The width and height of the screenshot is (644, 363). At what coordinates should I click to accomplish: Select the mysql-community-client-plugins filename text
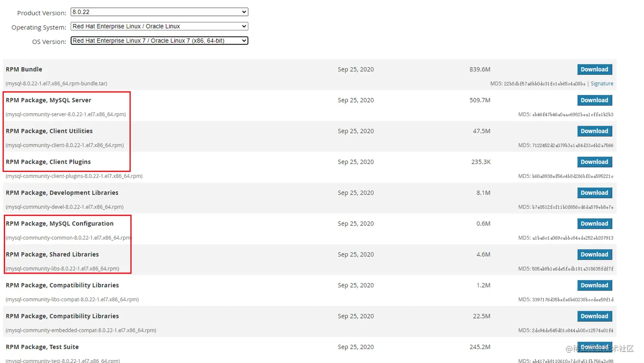coord(74,176)
